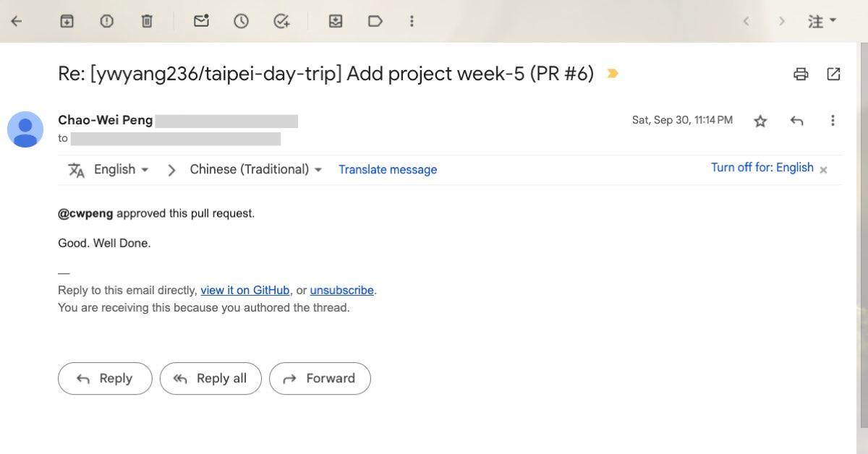Image resolution: width=868 pixels, height=454 pixels.
Task: Open the Labels icon menu
Action: (375, 21)
